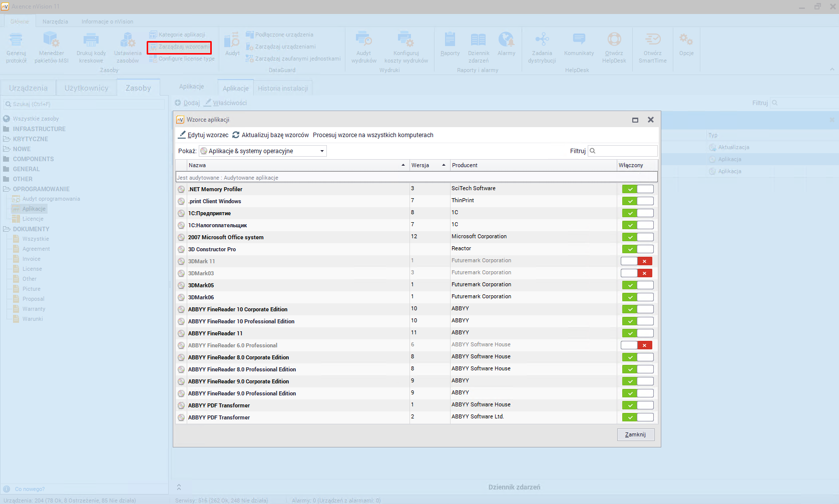The width and height of the screenshot is (839, 504).
Task: Click the Zamknij button
Action: [x=635, y=434]
